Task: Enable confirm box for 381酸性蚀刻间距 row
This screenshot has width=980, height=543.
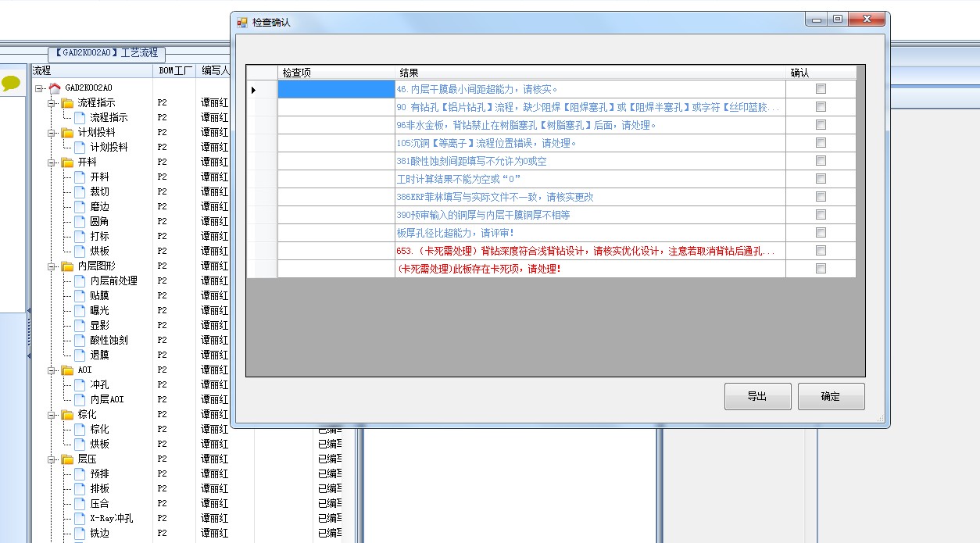Action: pos(821,161)
